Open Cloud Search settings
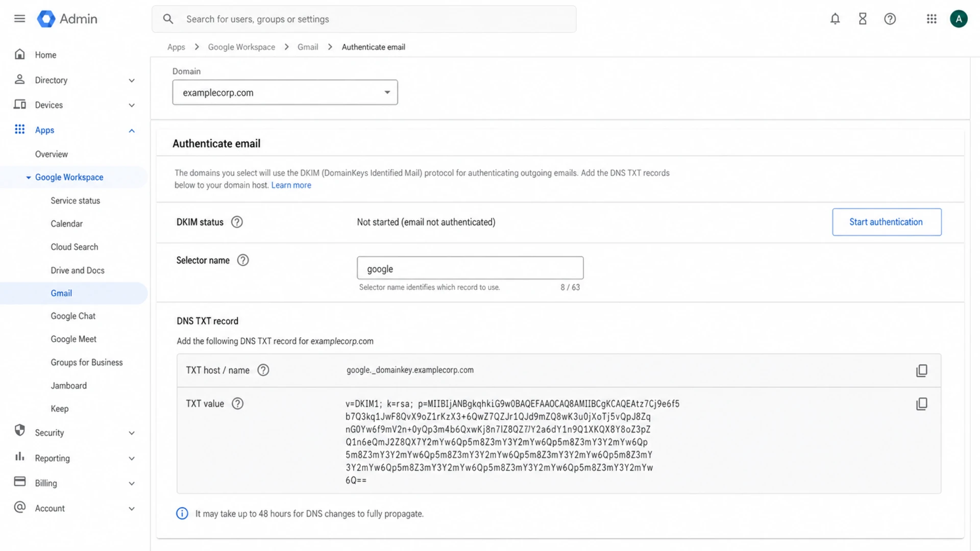 click(x=74, y=247)
